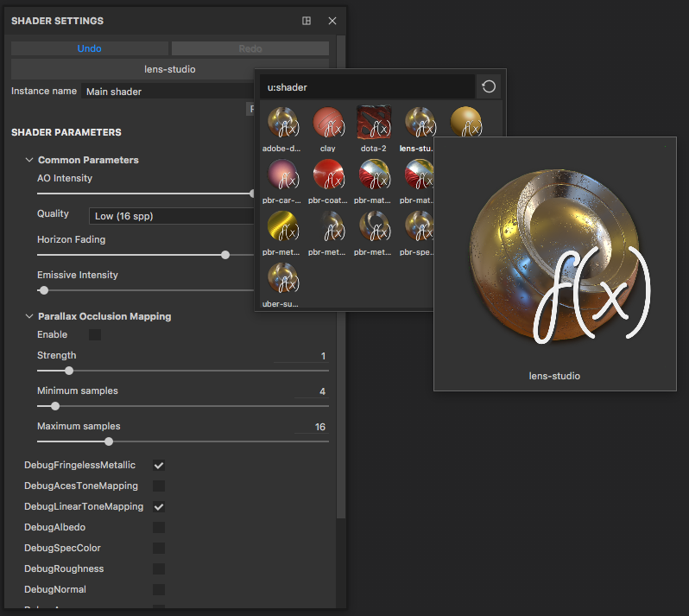689x616 pixels.
Task: Collapse Parallax Occlusion Mapping section
Action: [29, 316]
